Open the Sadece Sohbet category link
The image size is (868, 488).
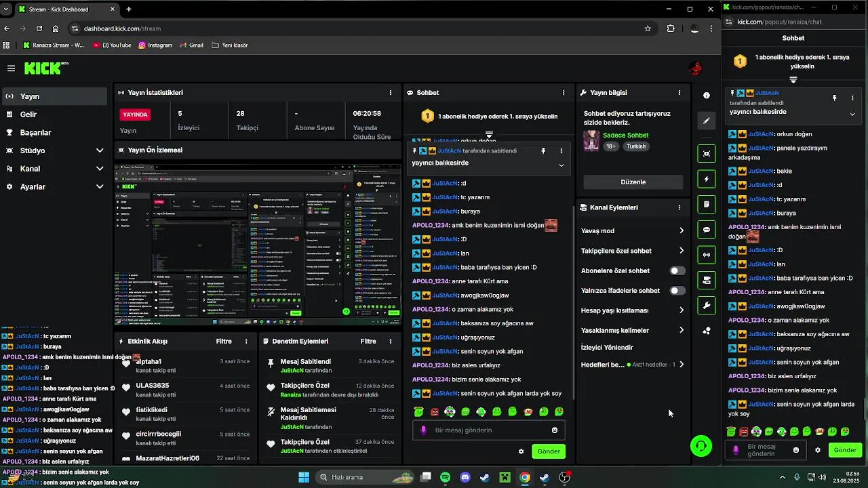(x=626, y=135)
